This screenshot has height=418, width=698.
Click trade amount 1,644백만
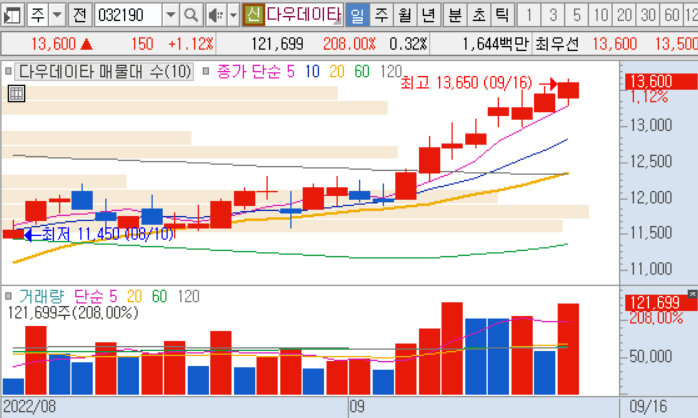point(496,44)
